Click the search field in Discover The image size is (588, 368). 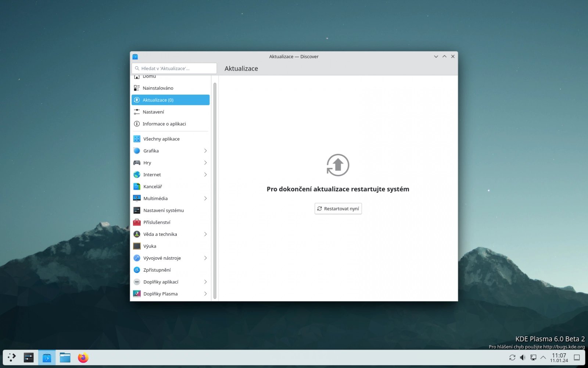click(174, 68)
